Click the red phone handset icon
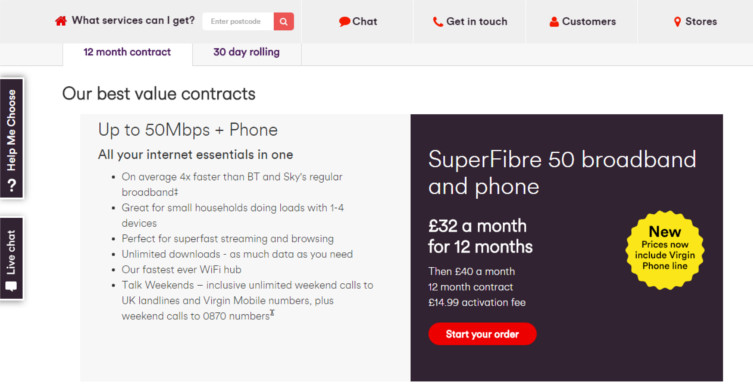 pyautogui.click(x=437, y=22)
